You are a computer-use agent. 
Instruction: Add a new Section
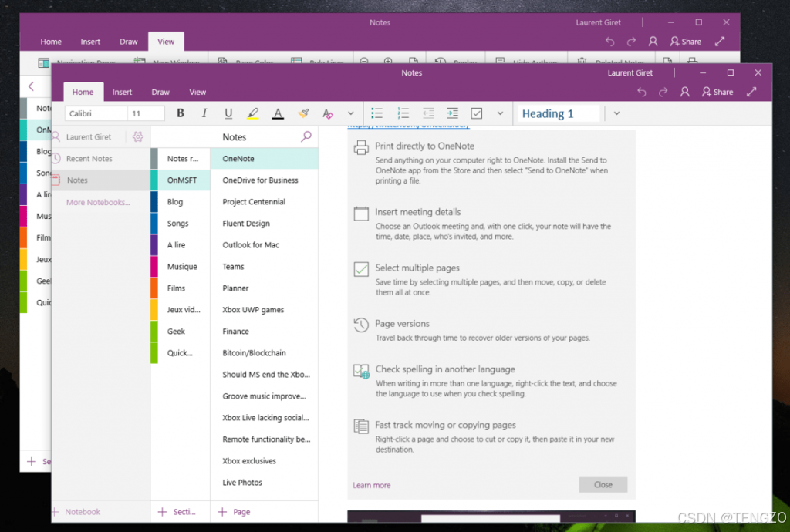point(177,512)
